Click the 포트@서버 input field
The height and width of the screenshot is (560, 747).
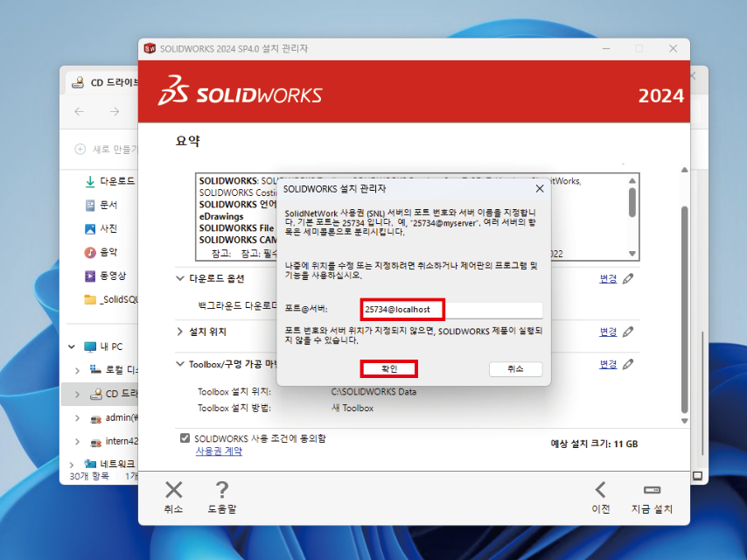451,310
